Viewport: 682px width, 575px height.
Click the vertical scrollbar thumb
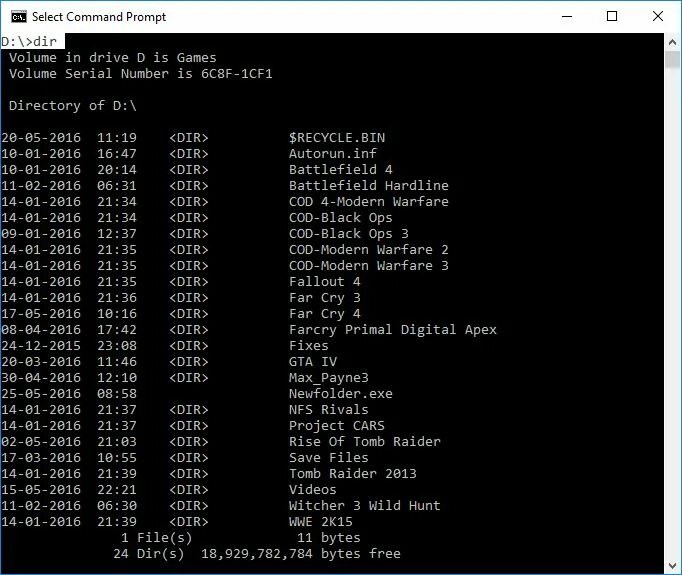click(672, 60)
